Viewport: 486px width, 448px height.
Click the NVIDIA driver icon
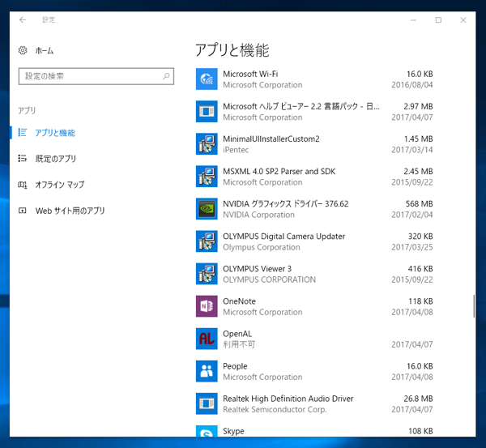coord(207,209)
